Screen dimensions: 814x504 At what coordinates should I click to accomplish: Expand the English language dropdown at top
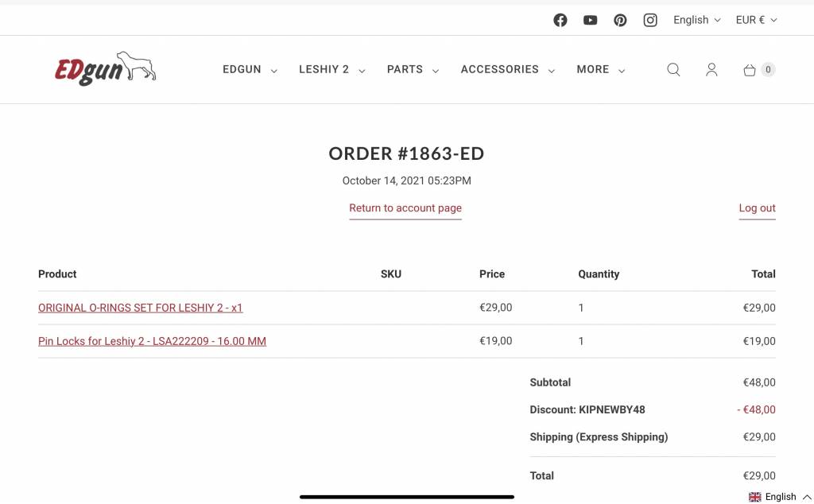coord(697,20)
